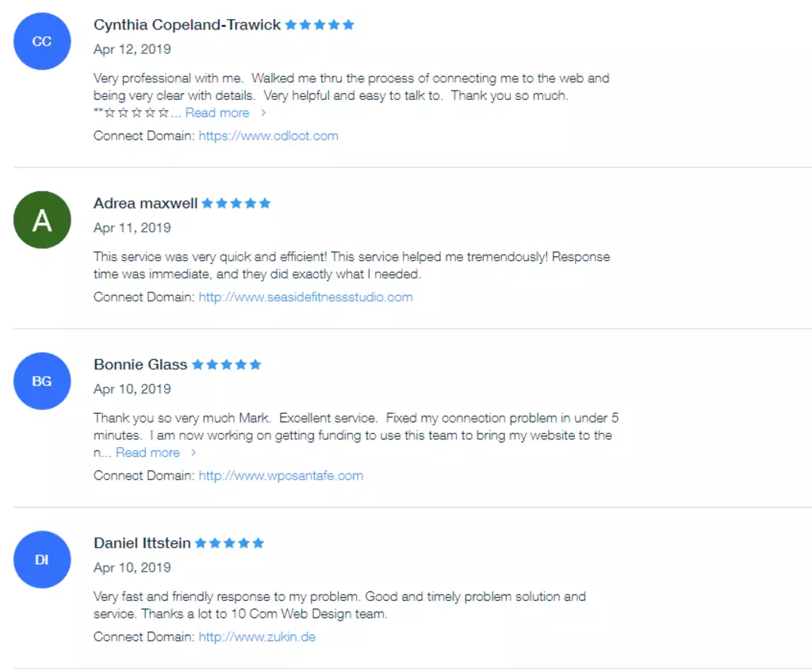Click the green A avatar for Adrea maxwell

pos(42,220)
